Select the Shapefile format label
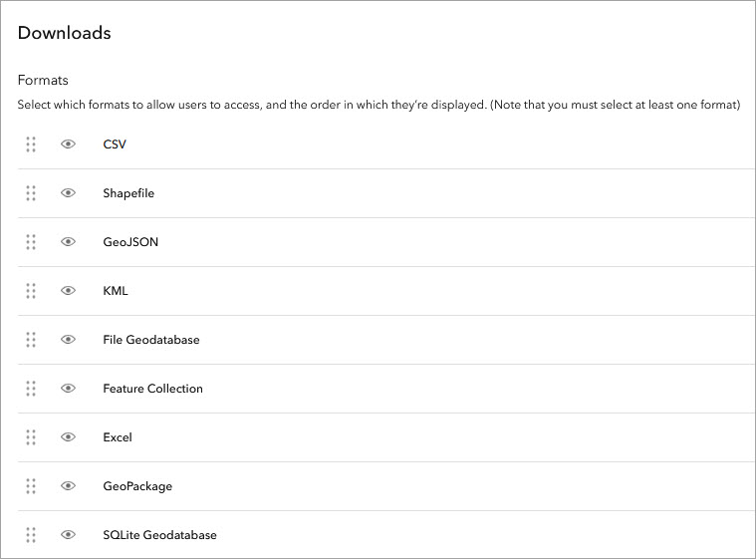 [x=128, y=193]
